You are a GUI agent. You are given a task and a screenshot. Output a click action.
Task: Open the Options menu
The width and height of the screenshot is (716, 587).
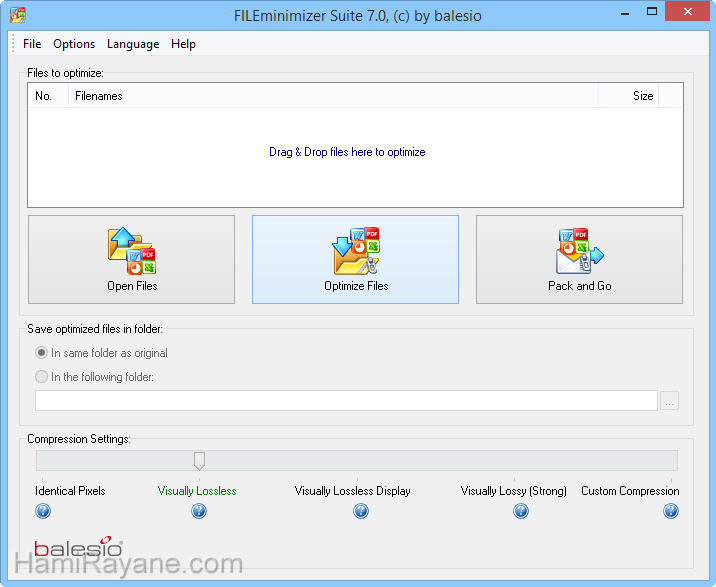point(74,44)
